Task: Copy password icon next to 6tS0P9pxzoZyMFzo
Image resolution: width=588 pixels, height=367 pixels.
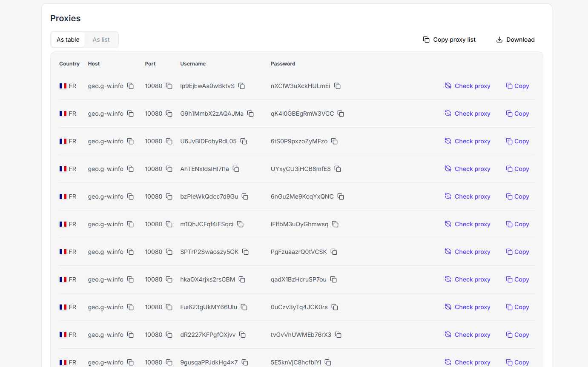Action: pos(334,141)
